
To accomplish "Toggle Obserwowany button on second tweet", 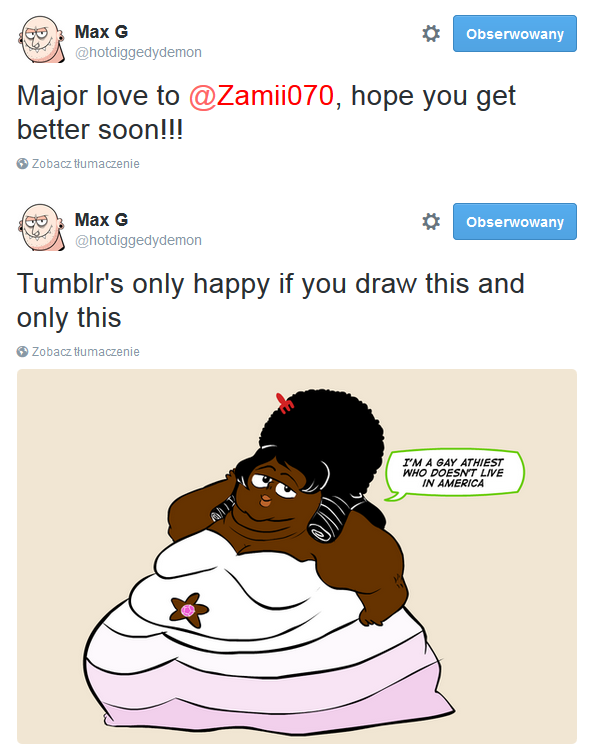I will pos(515,222).
